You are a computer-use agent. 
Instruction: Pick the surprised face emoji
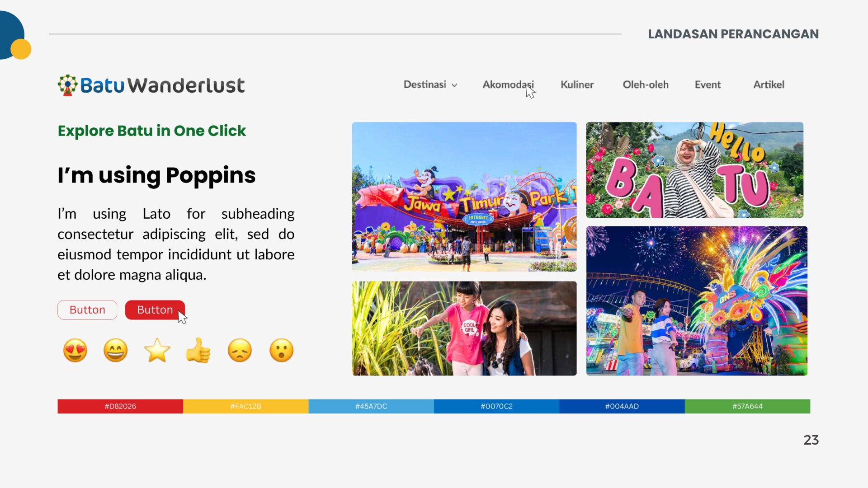[x=281, y=350]
